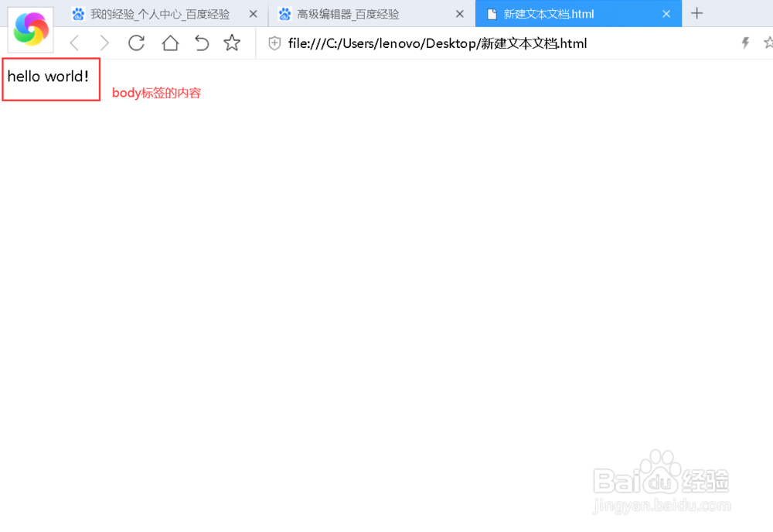The width and height of the screenshot is (773, 532).
Task: Click the security shield icon in address bar
Action: click(274, 43)
